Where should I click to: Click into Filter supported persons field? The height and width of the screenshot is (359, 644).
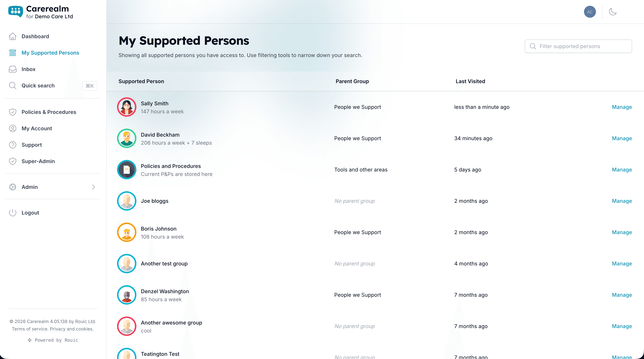[578, 46]
